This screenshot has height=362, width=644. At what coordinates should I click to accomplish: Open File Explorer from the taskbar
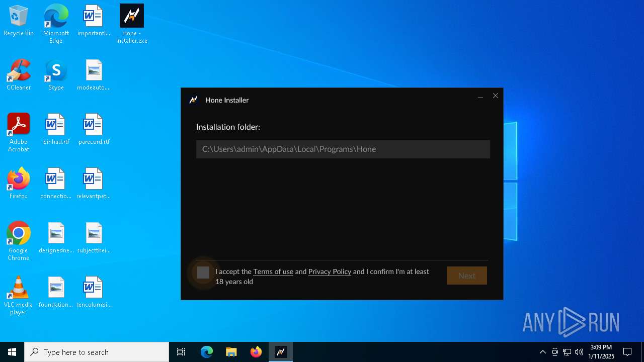coord(231,352)
